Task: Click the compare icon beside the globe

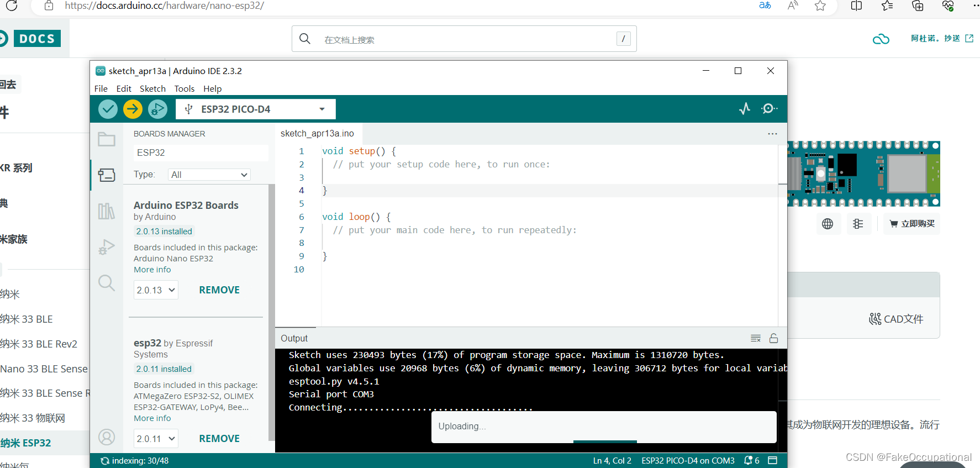Action: click(858, 224)
